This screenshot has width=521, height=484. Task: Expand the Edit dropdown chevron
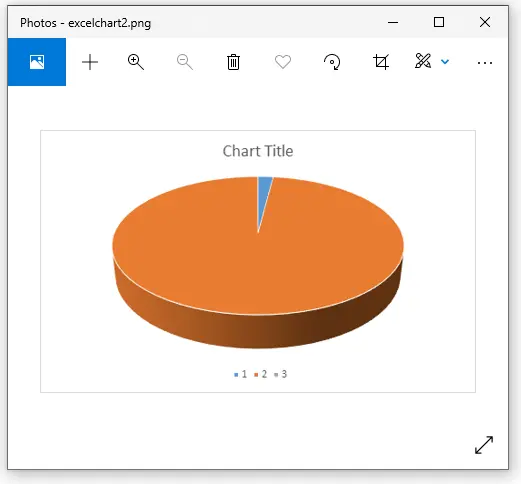pos(445,62)
